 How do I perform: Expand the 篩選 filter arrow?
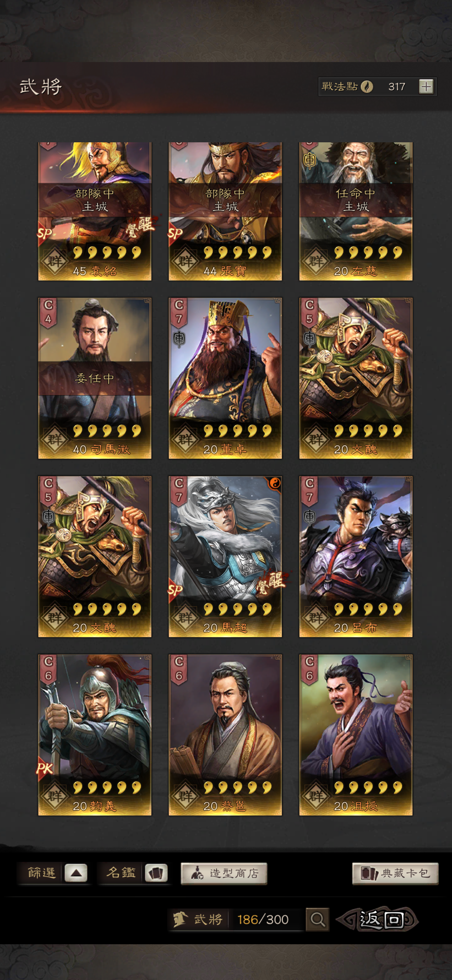[76, 873]
